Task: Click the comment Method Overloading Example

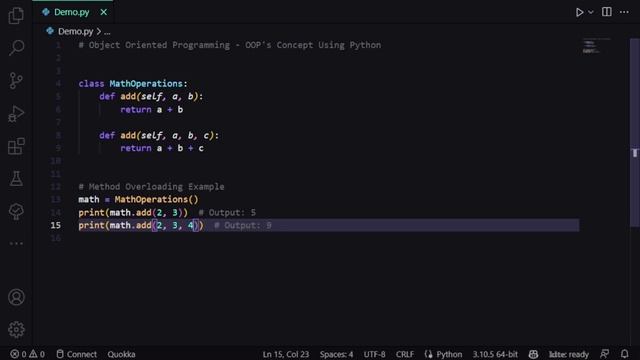Action: 151,187
